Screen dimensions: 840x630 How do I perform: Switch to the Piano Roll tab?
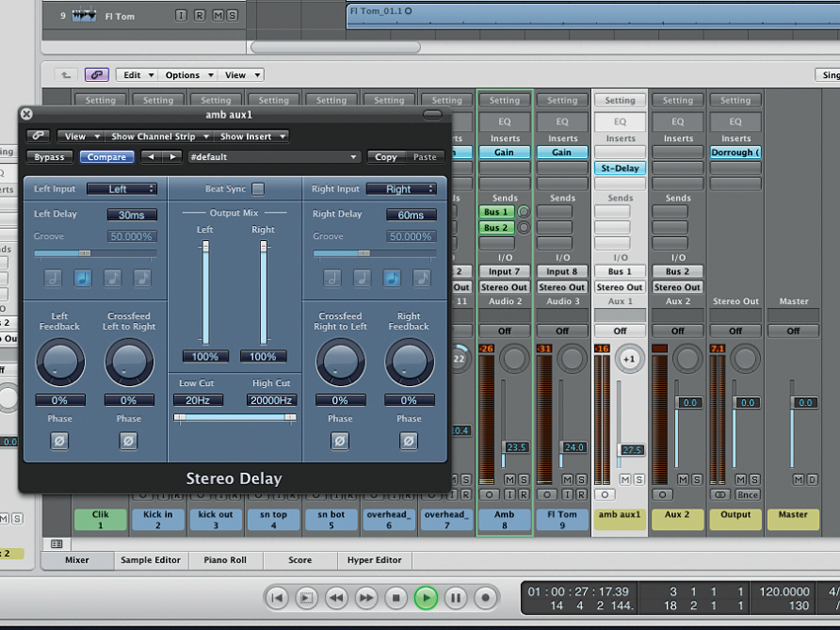pyautogui.click(x=225, y=560)
